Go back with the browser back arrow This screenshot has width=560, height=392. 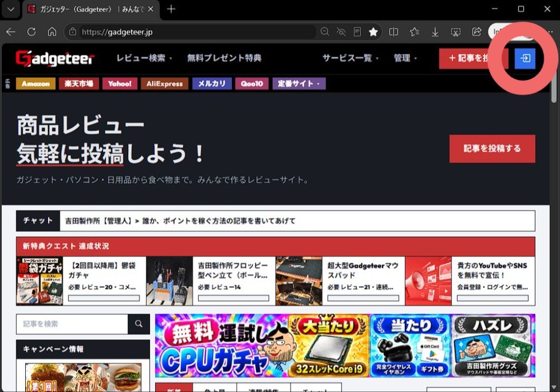click(x=11, y=32)
